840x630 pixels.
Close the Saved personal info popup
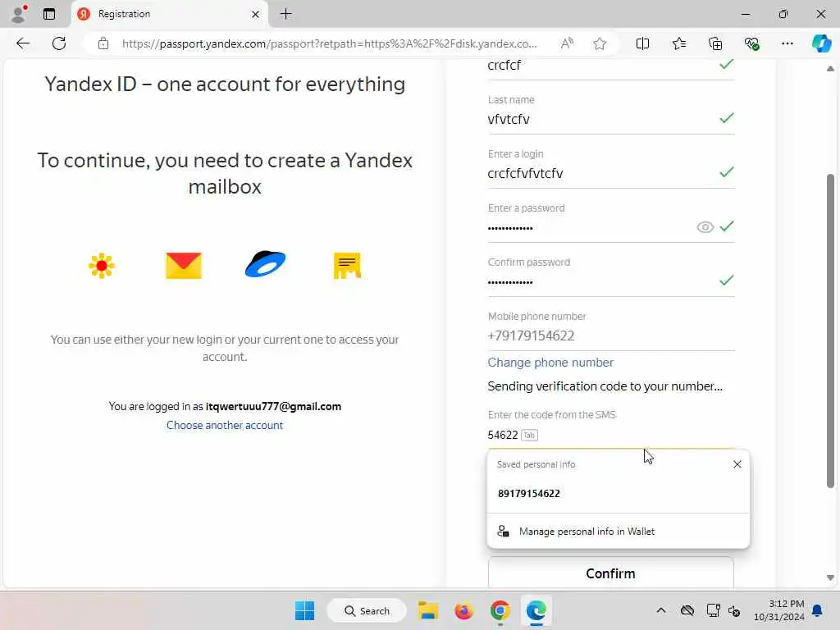point(737,464)
